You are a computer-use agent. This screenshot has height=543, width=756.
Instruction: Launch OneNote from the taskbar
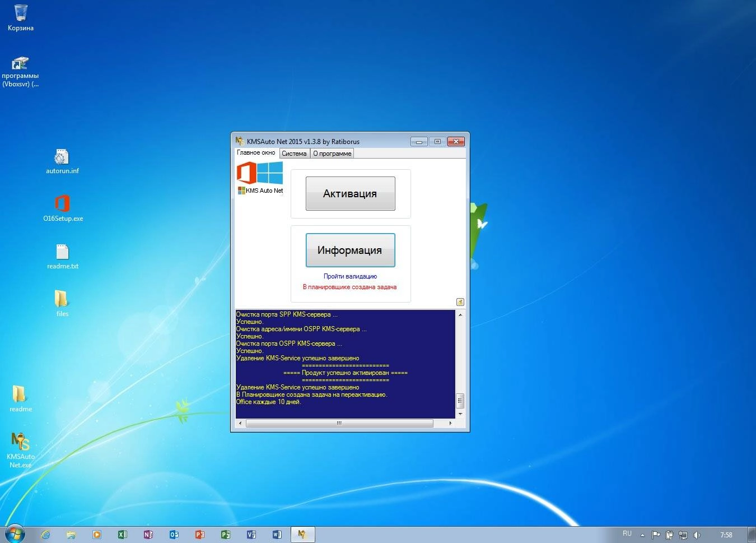(148, 535)
